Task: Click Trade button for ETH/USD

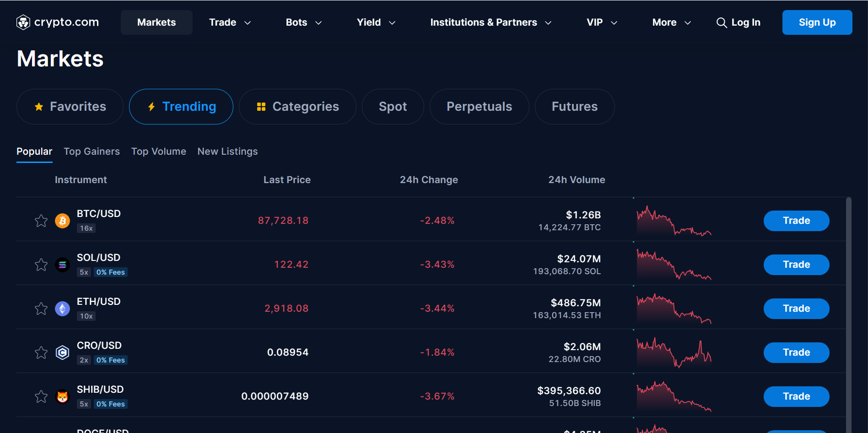Action: pyautogui.click(x=796, y=309)
